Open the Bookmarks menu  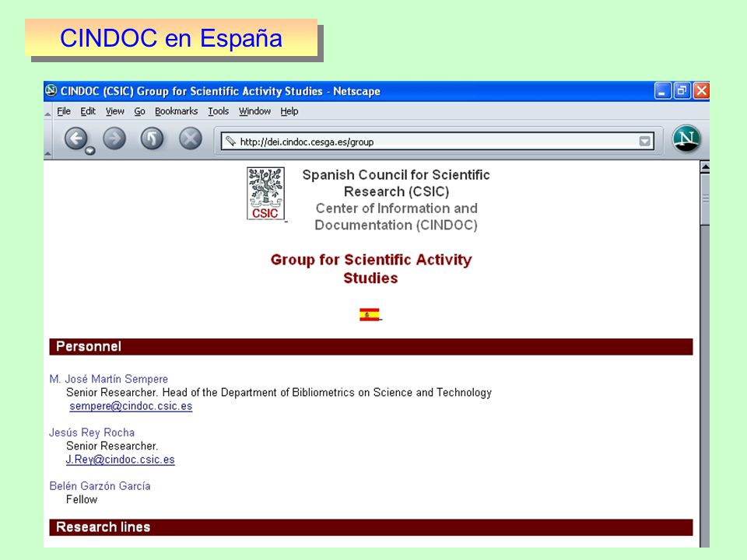pyautogui.click(x=177, y=111)
